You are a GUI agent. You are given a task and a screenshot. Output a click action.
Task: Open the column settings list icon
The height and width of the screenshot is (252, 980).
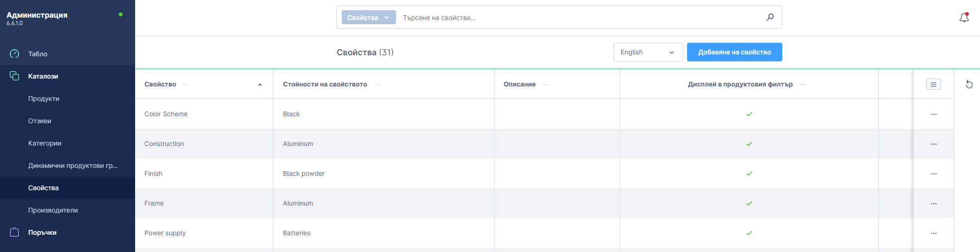pyautogui.click(x=933, y=84)
